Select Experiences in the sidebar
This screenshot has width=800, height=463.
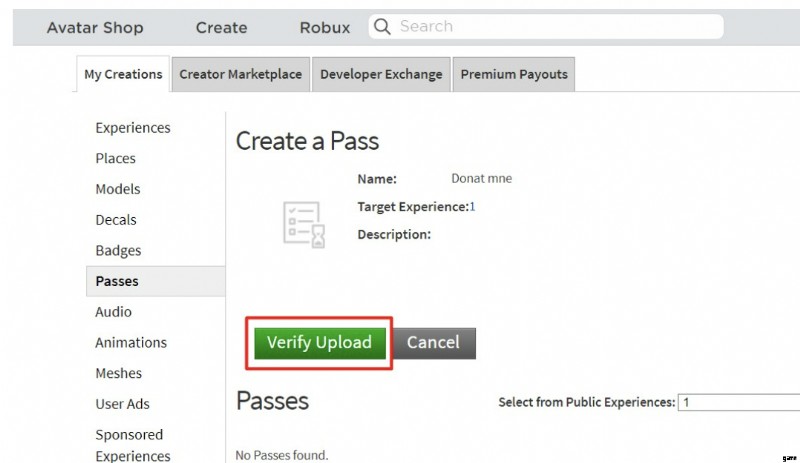pyautogui.click(x=133, y=128)
